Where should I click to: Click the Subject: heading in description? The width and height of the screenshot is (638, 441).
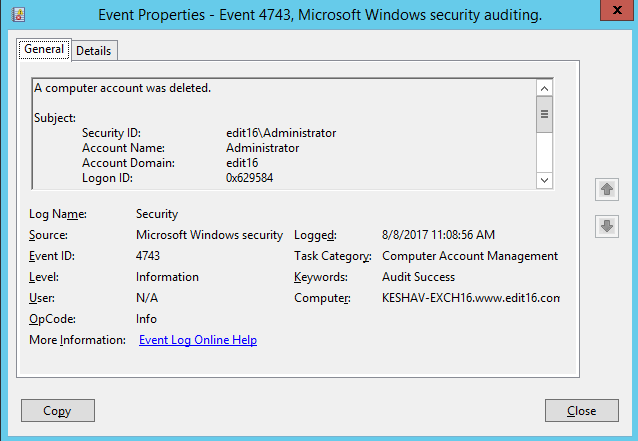pyautogui.click(x=55, y=118)
